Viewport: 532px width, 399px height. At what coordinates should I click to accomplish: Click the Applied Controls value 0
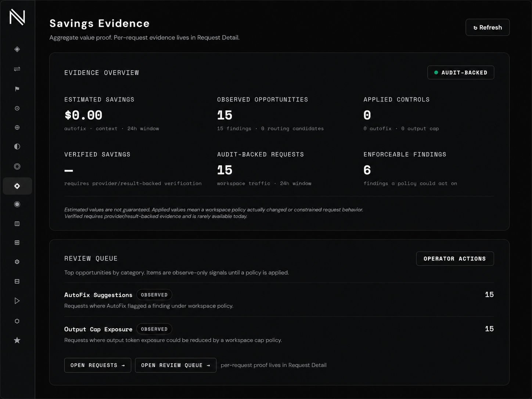click(x=367, y=115)
